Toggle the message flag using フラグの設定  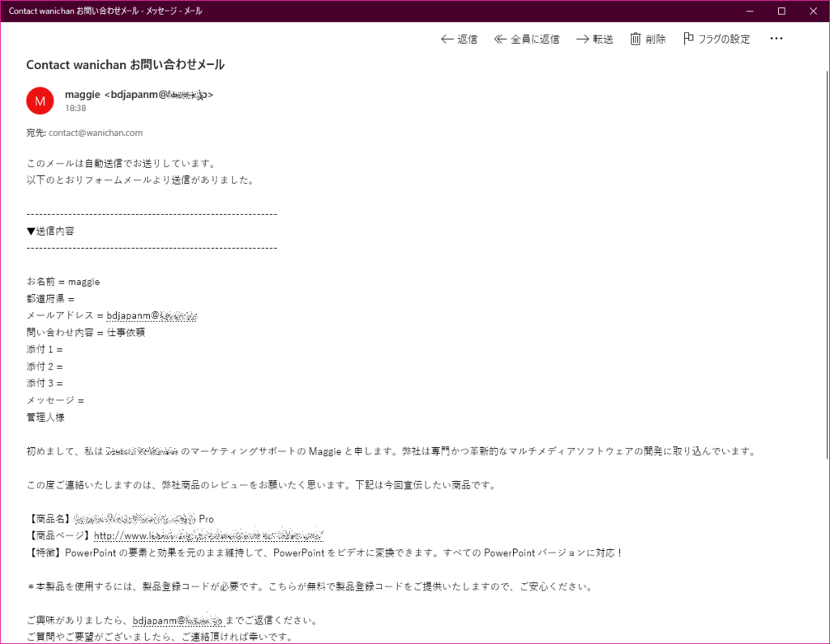click(724, 38)
